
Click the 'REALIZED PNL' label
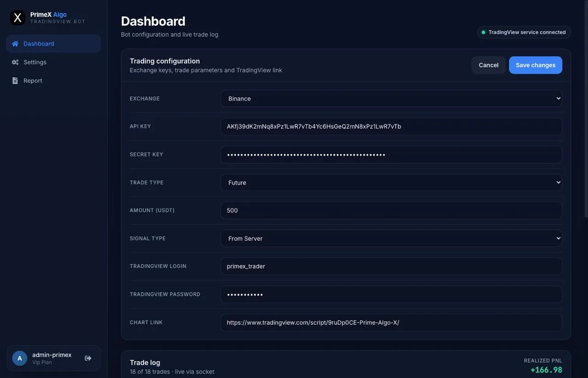click(x=543, y=361)
